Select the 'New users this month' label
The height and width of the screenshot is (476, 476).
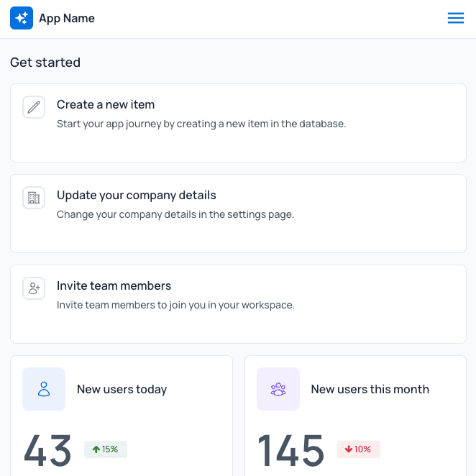370,389
